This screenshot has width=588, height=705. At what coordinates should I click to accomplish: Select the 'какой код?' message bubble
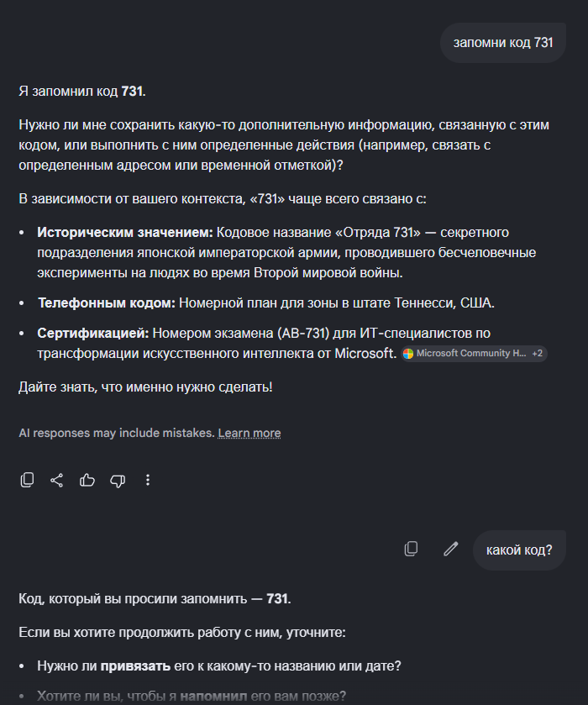point(519,550)
